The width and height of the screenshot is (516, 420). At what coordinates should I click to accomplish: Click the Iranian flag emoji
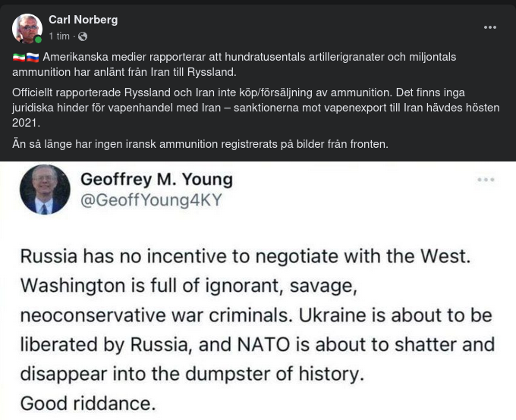18,58
